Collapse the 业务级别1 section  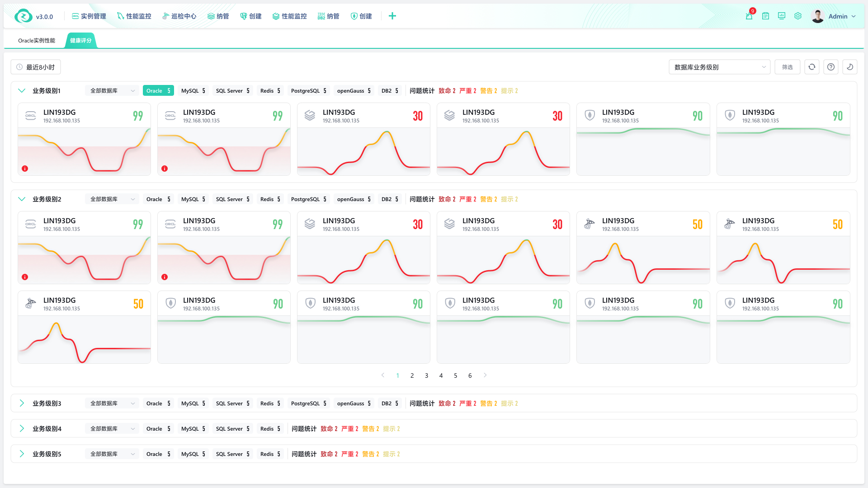pos(22,91)
